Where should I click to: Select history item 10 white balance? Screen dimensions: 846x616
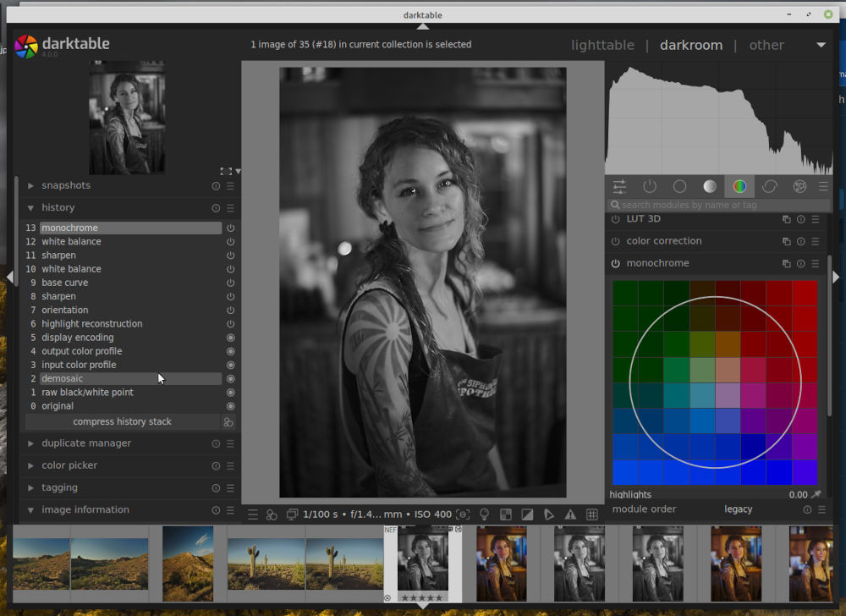point(131,269)
